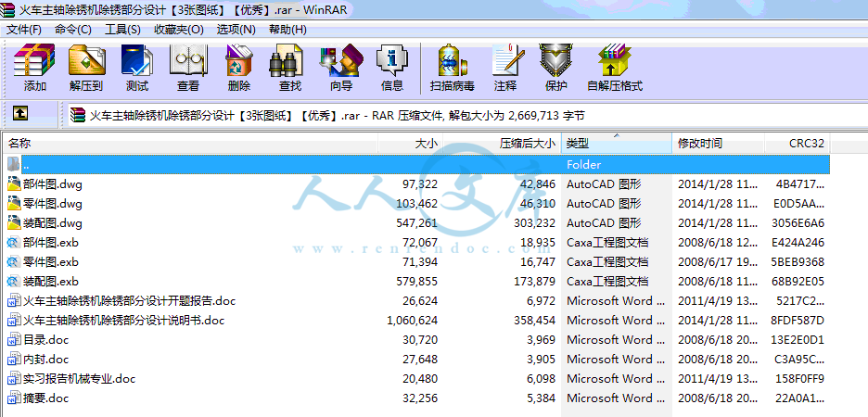Click the 自解压格式 (SFX) toolbar icon

(x=615, y=60)
